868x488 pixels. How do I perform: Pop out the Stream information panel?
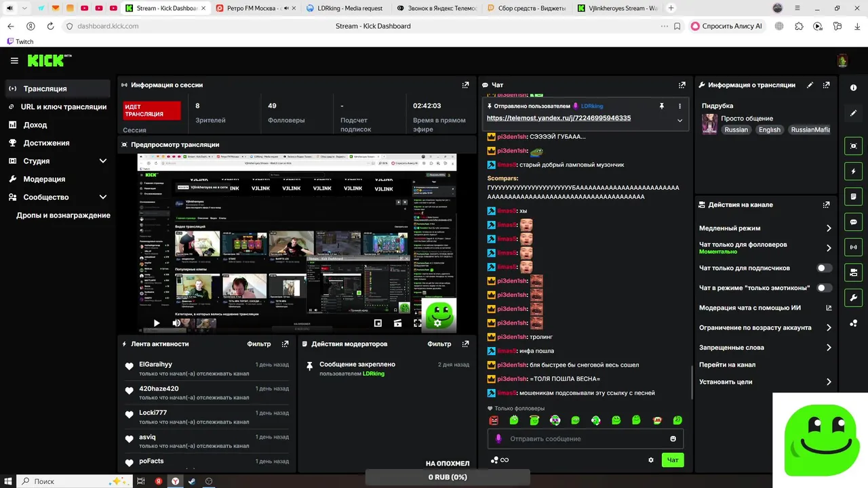coord(826,85)
